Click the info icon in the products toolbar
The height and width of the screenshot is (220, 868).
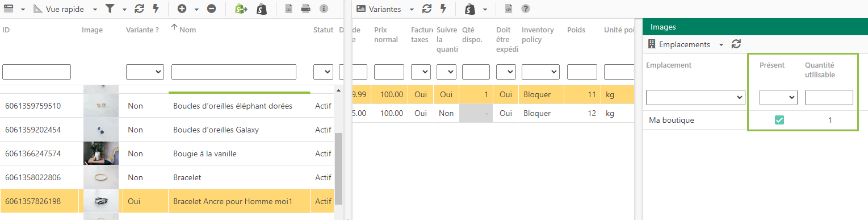(x=324, y=9)
